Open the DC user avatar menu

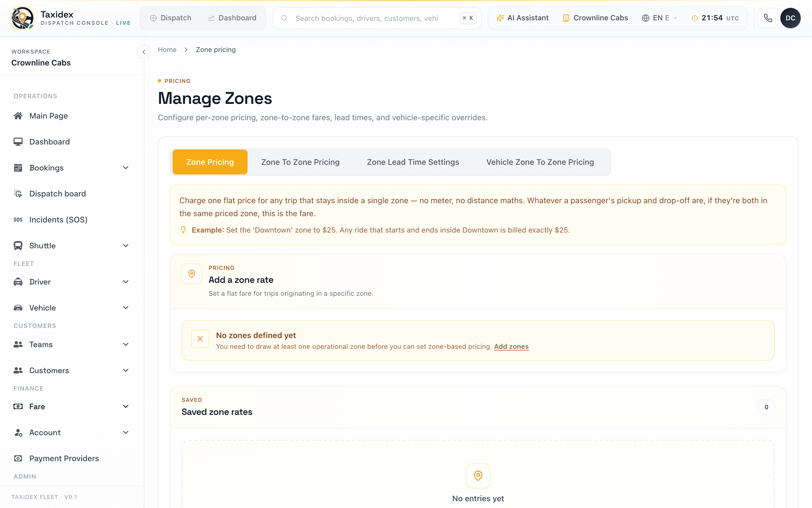tap(791, 18)
